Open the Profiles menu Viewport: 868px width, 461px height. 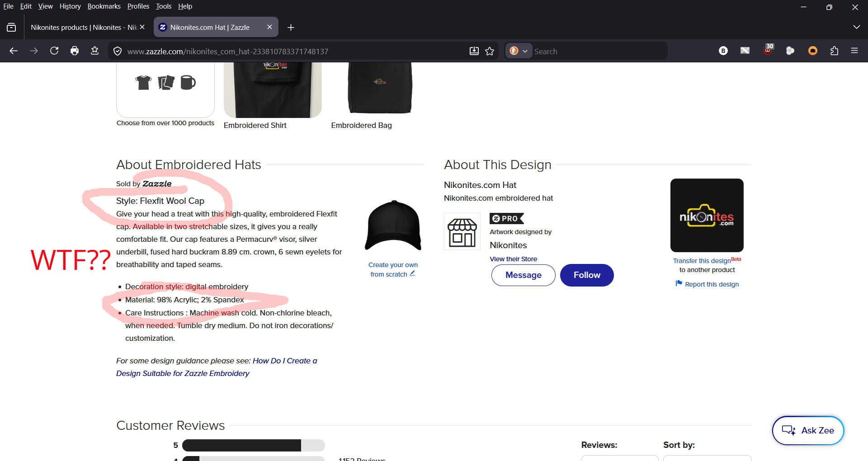138,6
